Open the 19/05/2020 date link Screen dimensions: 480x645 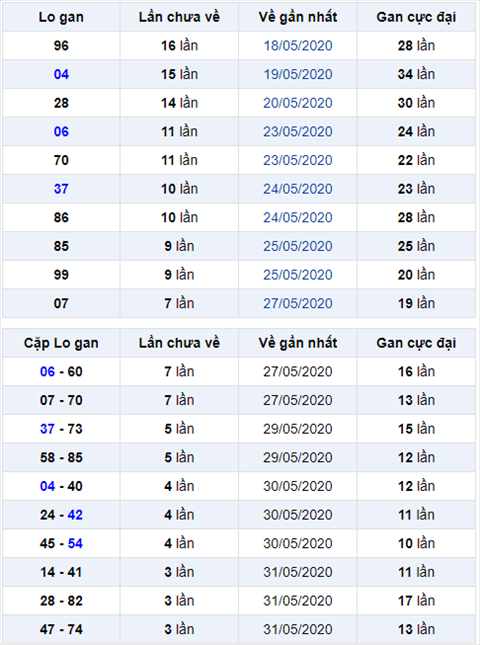[x=298, y=74]
